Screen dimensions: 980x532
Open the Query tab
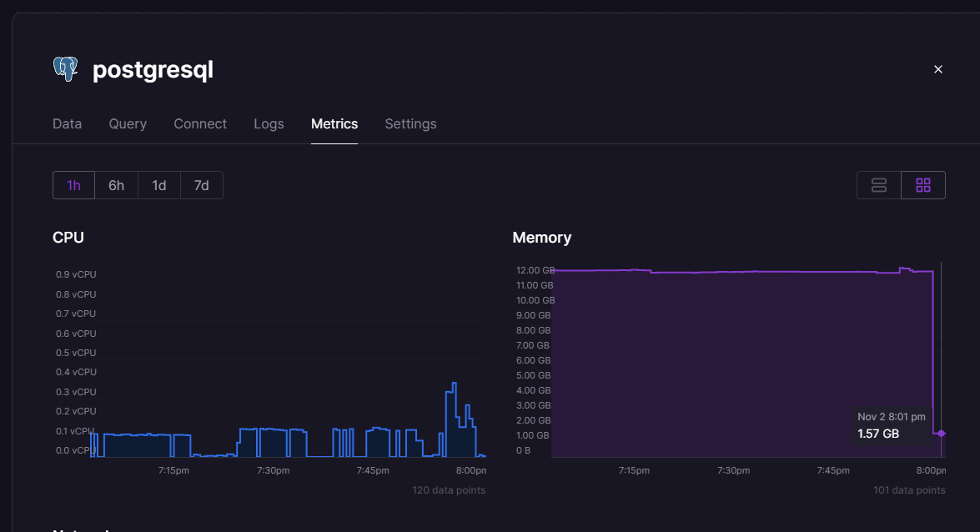point(128,123)
